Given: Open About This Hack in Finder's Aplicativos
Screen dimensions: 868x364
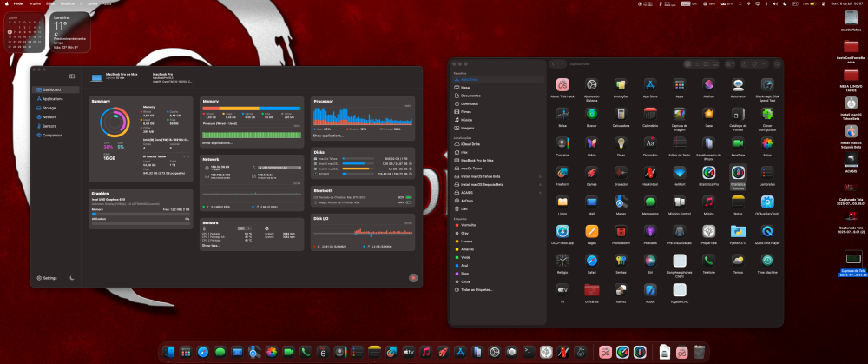Looking at the screenshot, I should click(x=562, y=85).
